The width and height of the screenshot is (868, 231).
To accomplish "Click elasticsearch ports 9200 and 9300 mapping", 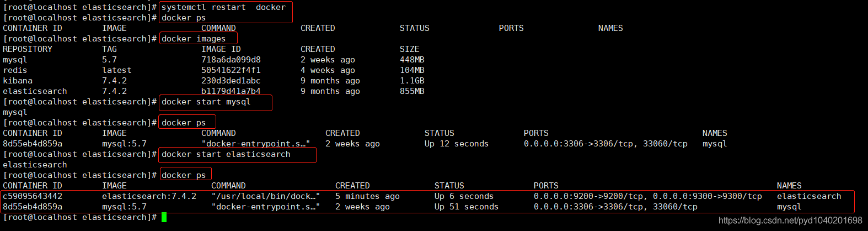I will 648,196.
